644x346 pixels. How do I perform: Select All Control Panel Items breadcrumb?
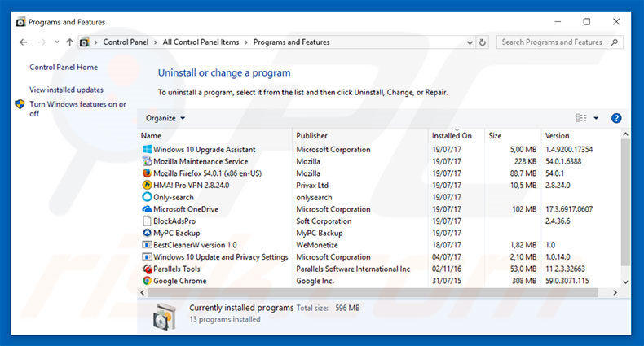click(201, 42)
